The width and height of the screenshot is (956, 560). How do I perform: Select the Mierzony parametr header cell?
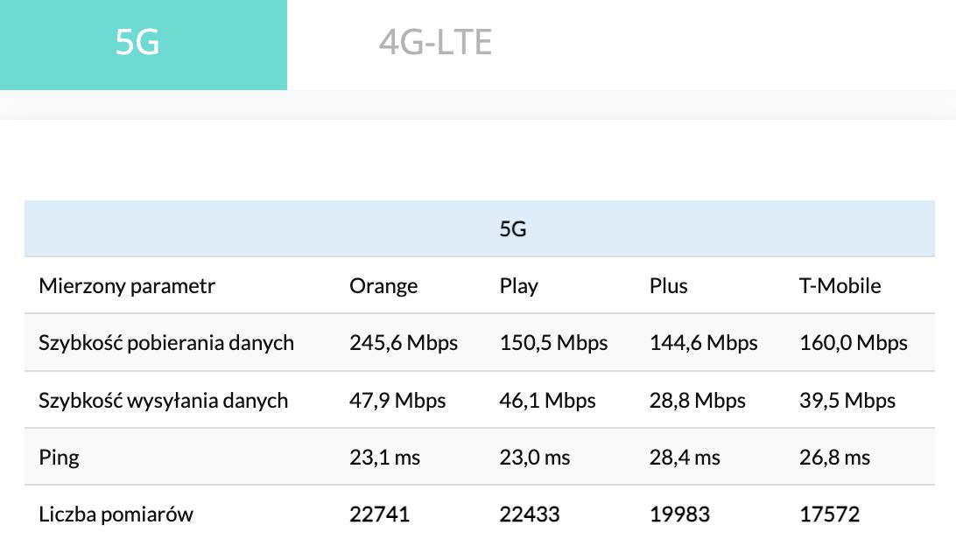point(127,286)
